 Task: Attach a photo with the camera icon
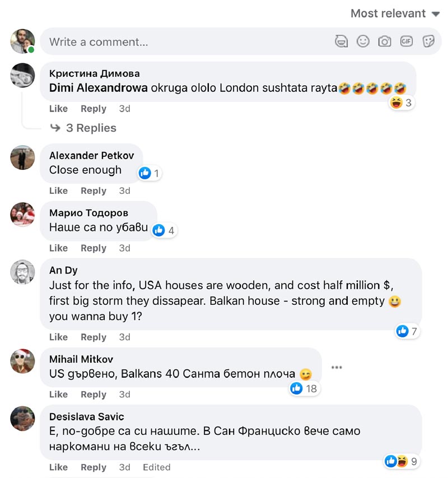(384, 41)
